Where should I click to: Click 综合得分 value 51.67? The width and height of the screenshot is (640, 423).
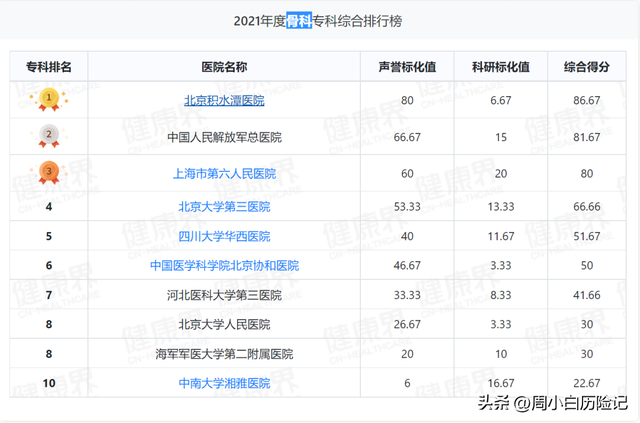click(x=587, y=236)
